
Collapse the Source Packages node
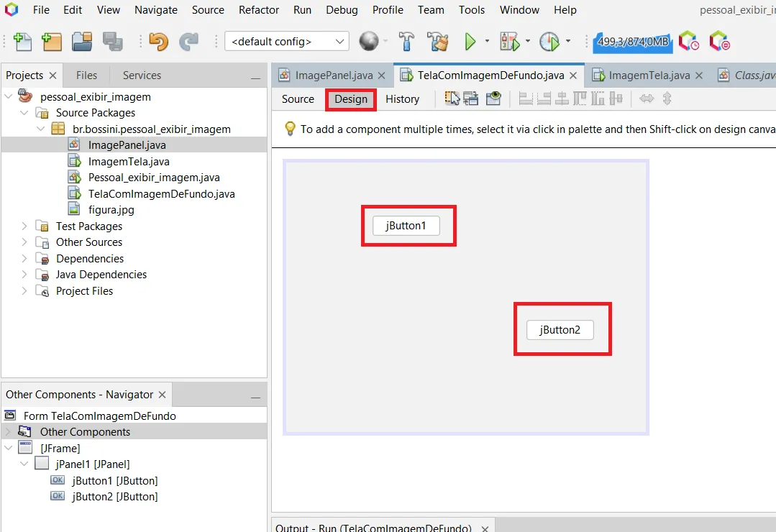[x=24, y=113]
